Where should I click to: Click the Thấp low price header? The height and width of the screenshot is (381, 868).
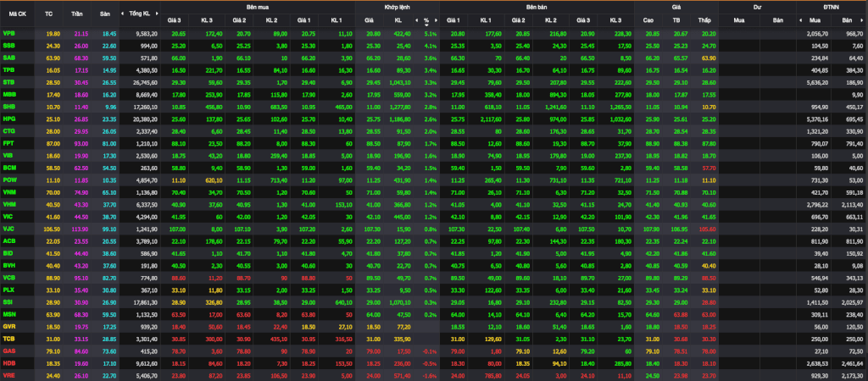point(704,20)
